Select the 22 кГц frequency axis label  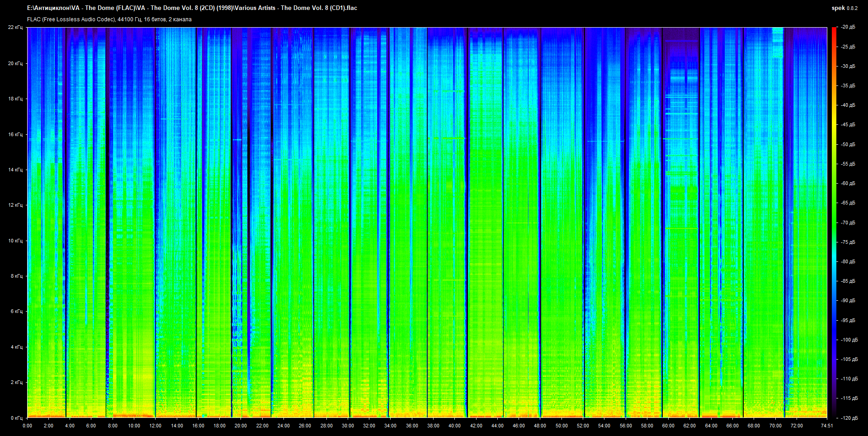[15, 27]
